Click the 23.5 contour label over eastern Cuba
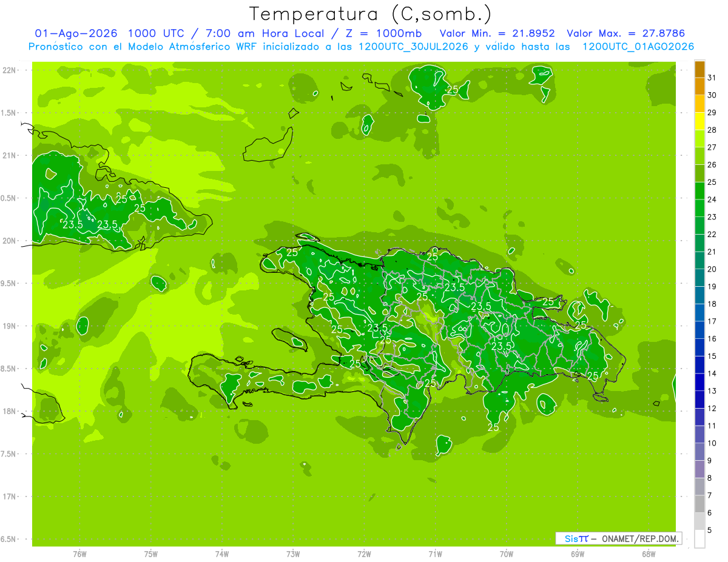 coord(73,224)
